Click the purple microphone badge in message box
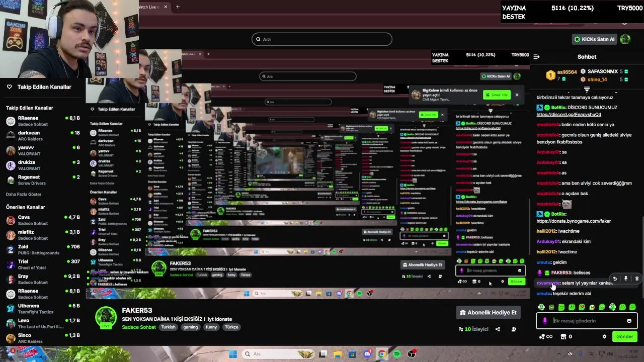644x362 pixels. pos(545,321)
